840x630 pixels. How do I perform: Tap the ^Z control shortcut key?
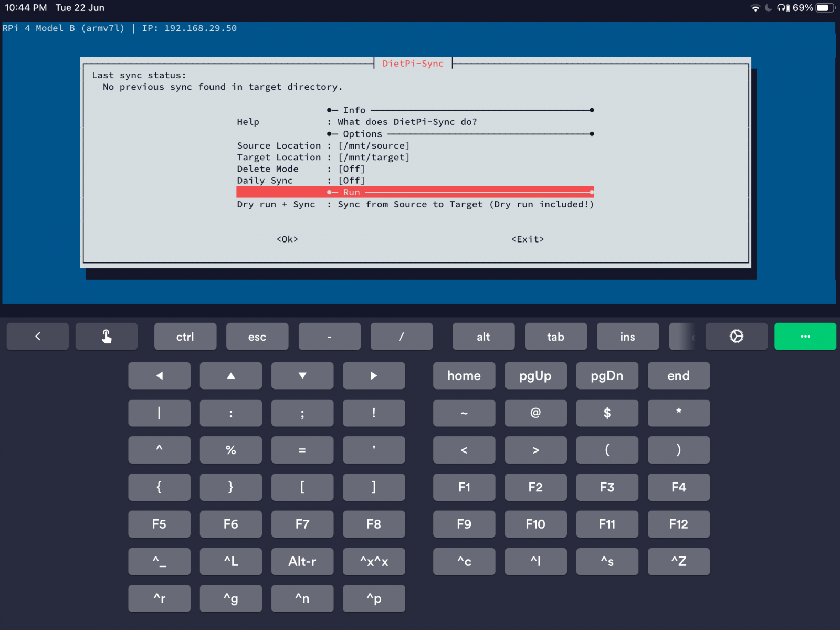[678, 561]
